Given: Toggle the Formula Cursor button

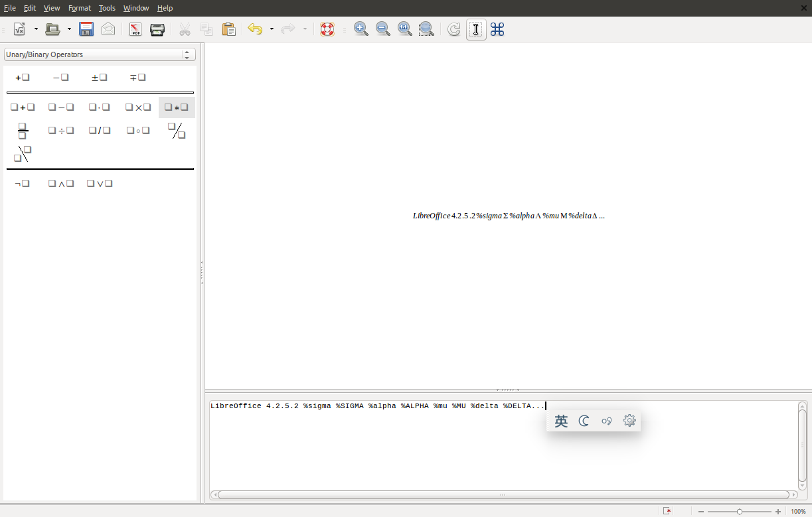Looking at the screenshot, I should pos(475,29).
